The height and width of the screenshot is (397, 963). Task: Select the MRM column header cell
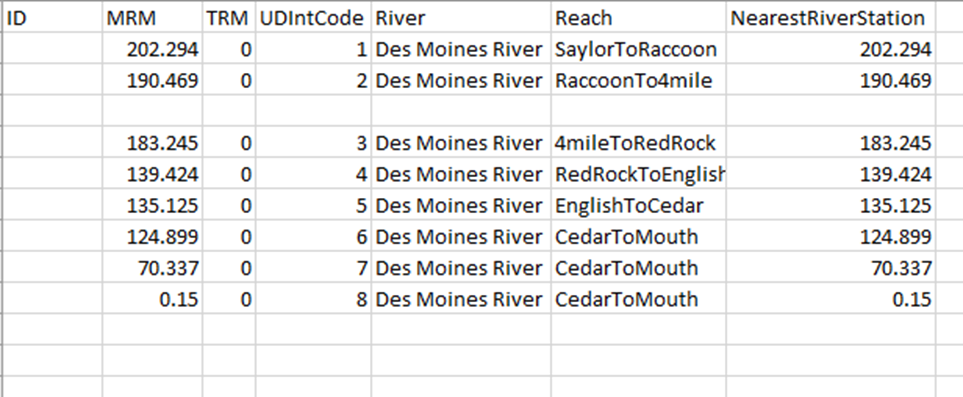(x=152, y=18)
